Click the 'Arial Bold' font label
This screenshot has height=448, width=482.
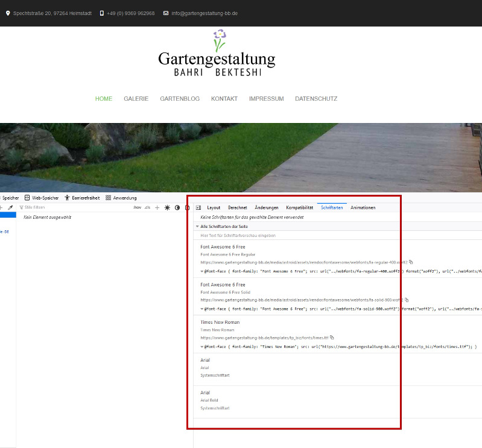pos(209,400)
